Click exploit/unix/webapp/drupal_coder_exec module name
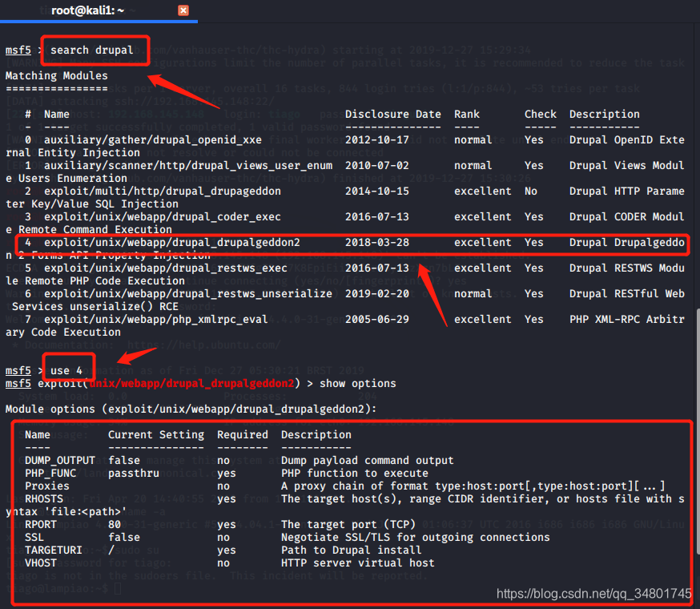Image resolution: width=700 pixels, height=609 pixels. pos(163,216)
